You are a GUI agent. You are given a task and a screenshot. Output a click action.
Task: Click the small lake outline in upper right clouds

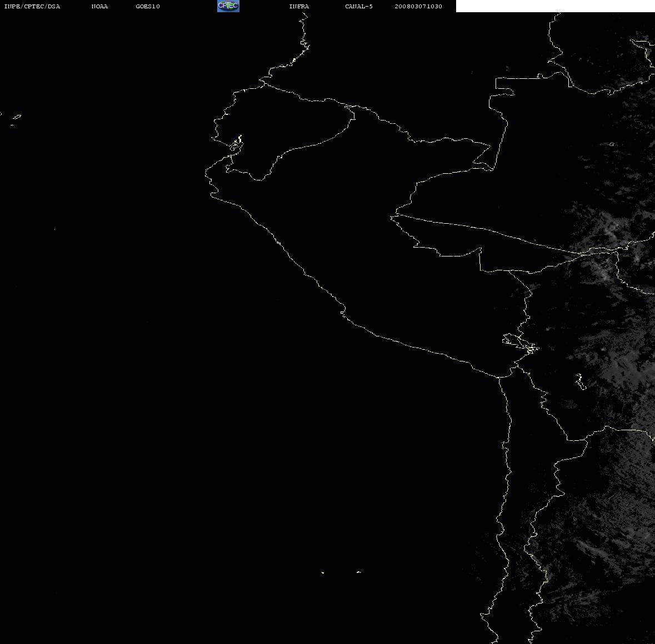pyautogui.click(x=612, y=144)
